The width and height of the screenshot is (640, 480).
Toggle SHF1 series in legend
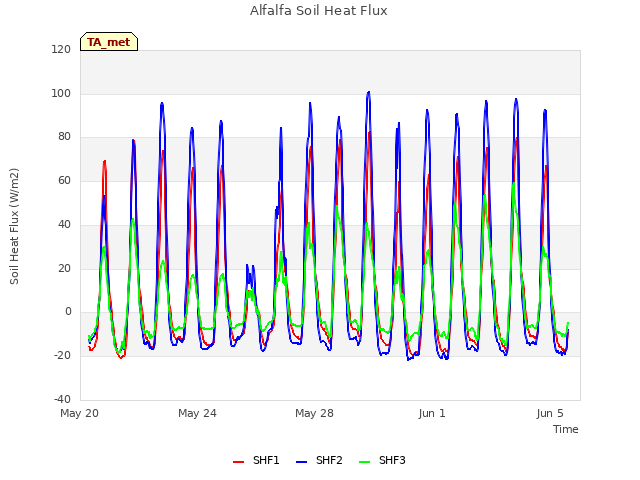coord(256,460)
